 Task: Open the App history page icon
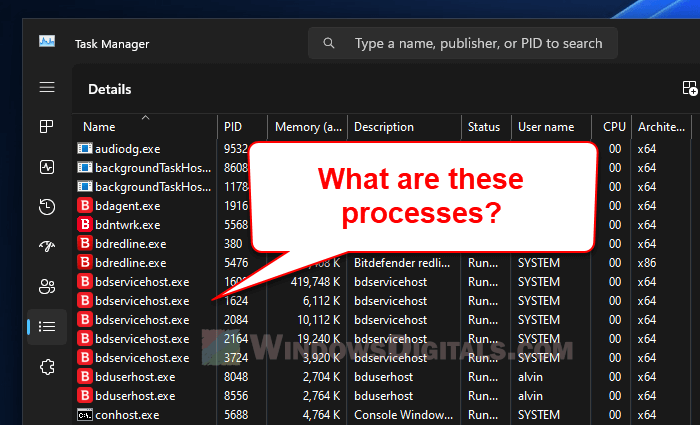click(x=47, y=207)
